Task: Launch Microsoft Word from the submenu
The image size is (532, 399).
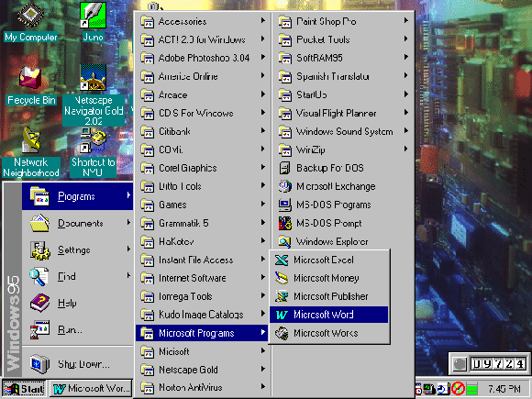Action: 329,315
